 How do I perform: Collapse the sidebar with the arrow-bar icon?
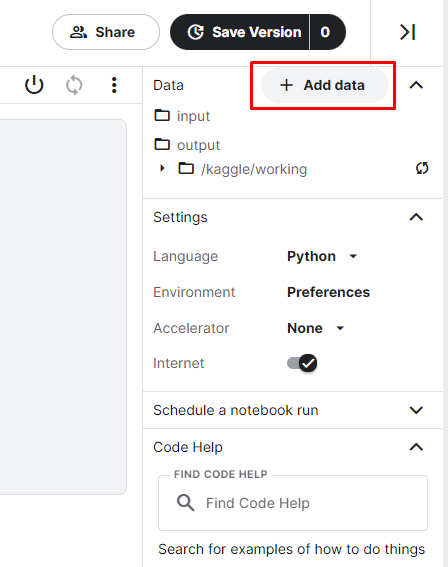[408, 32]
